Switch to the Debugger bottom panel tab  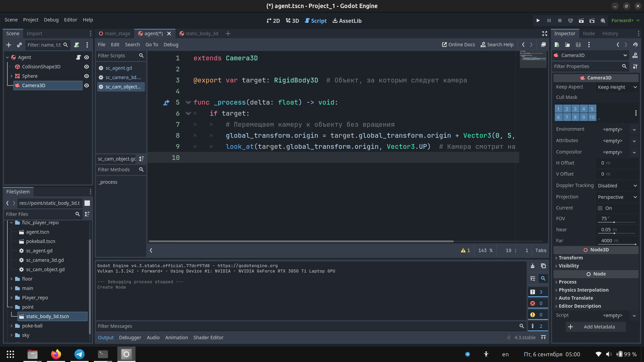coord(130,338)
